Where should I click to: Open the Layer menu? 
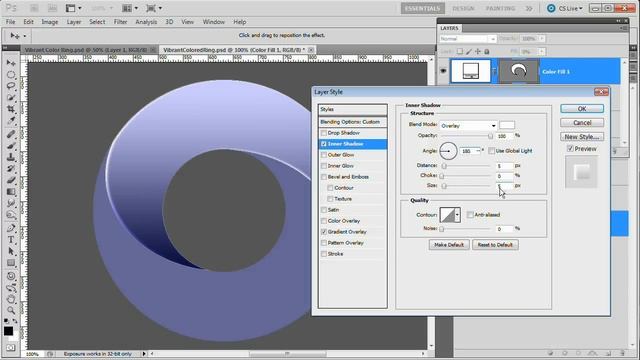tap(74, 22)
